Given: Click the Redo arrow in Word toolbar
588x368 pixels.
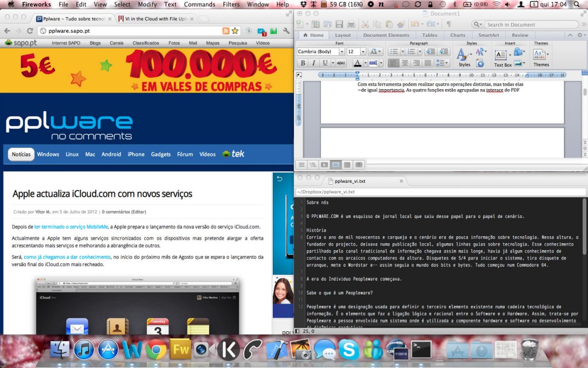Looking at the screenshot, I should coord(430,24).
